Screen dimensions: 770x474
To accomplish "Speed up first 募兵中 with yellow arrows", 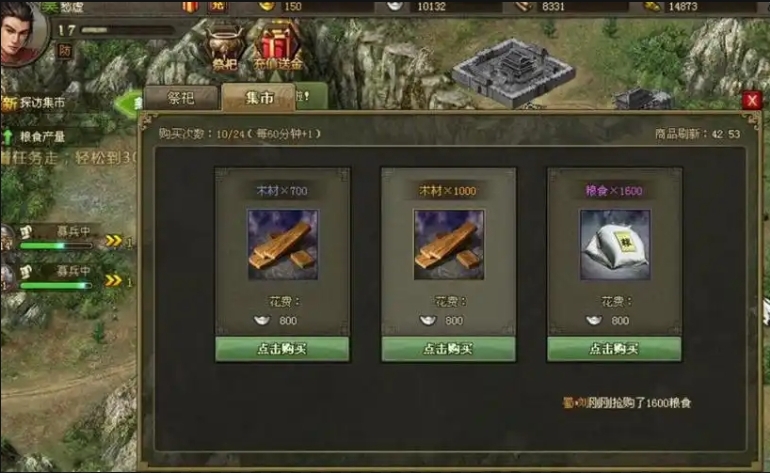I will tap(114, 241).
